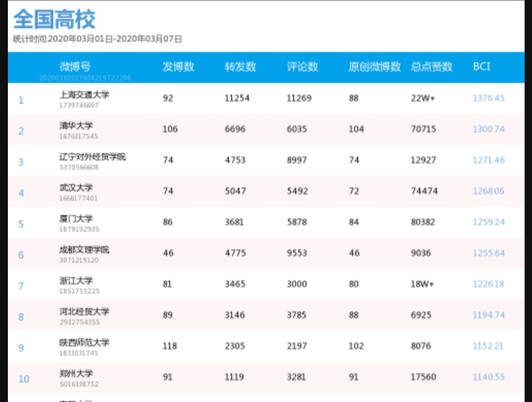532x402 pixels.
Task: Click rank number 1
Action: point(21,100)
